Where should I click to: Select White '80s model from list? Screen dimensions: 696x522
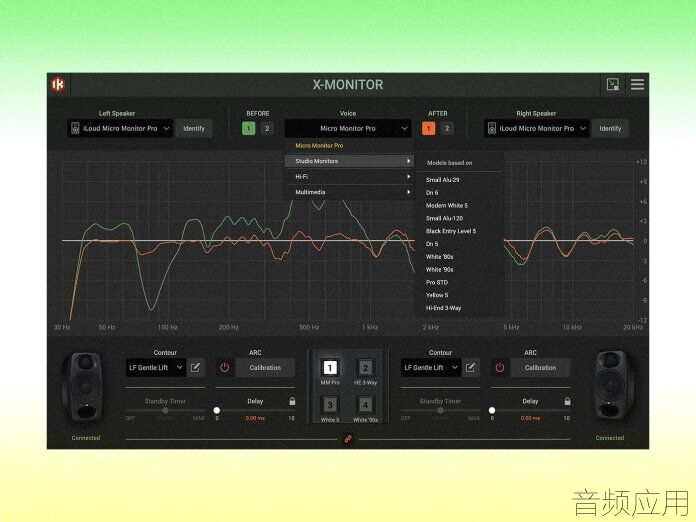(x=439, y=257)
